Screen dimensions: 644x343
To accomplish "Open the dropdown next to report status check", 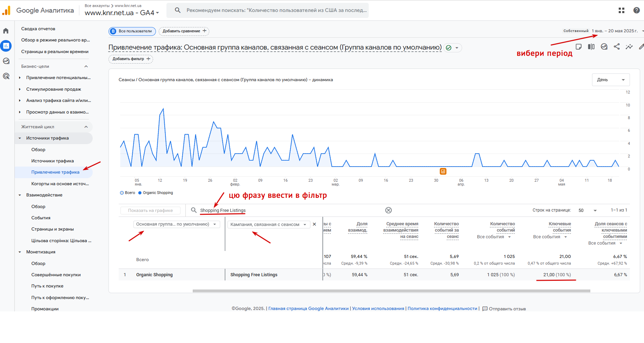I will (x=457, y=48).
